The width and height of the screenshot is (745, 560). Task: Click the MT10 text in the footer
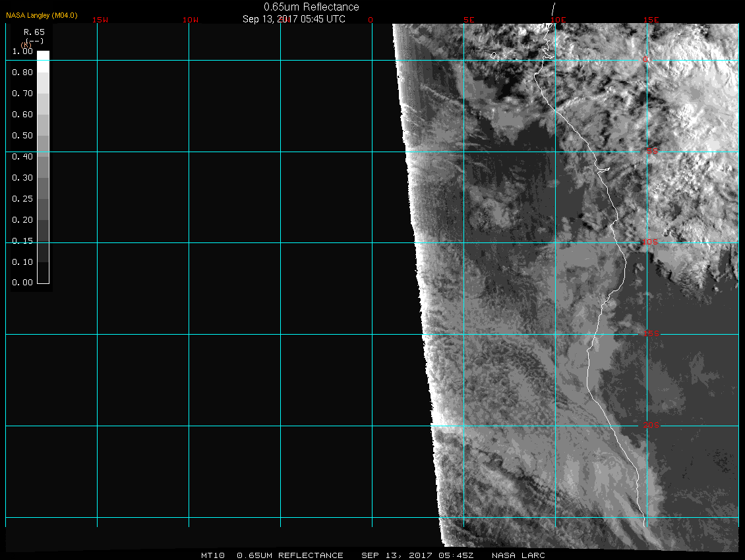(212, 555)
